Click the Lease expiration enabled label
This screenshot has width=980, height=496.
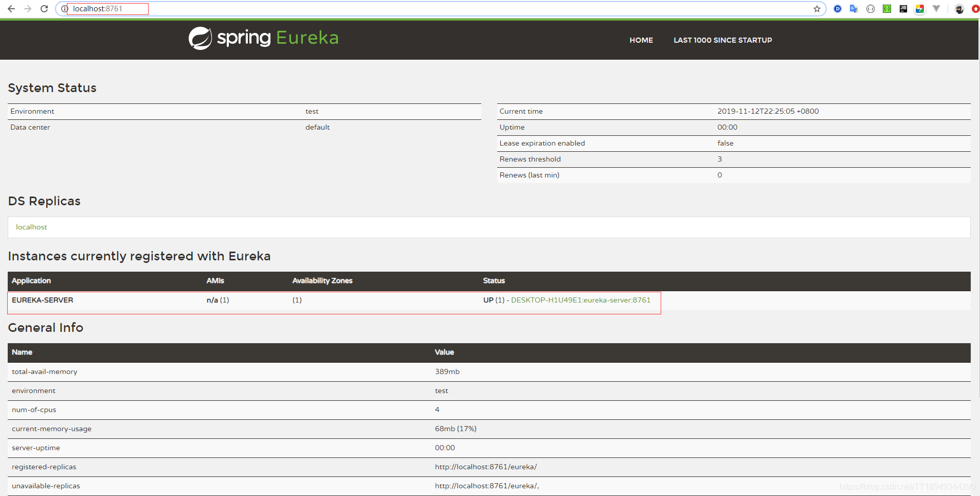[x=542, y=143]
